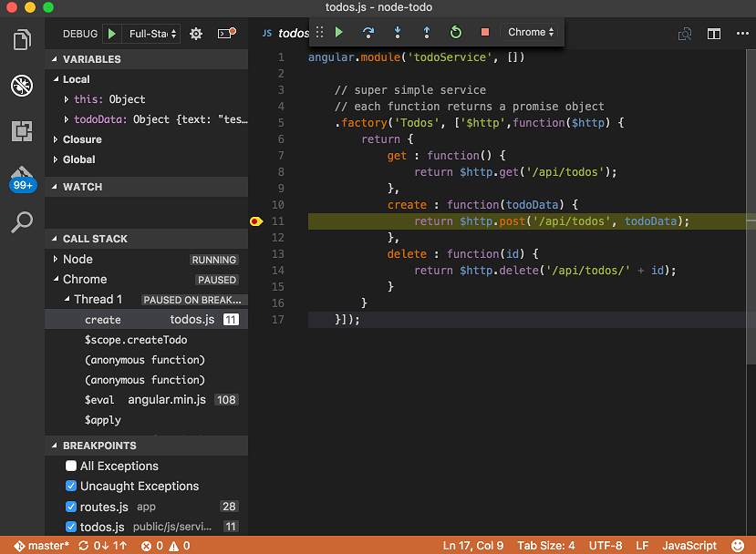Open the Explorer files icon
Viewport: 756px width, 554px height.
(22, 40)
